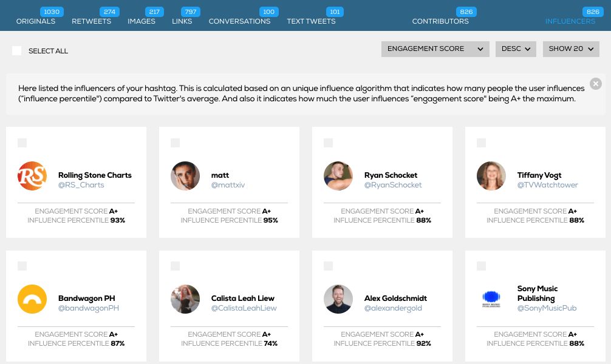Check the Bandwagon PH card checkbox
Viewport: 611px width, 364px height.
(x=22, y=266)
